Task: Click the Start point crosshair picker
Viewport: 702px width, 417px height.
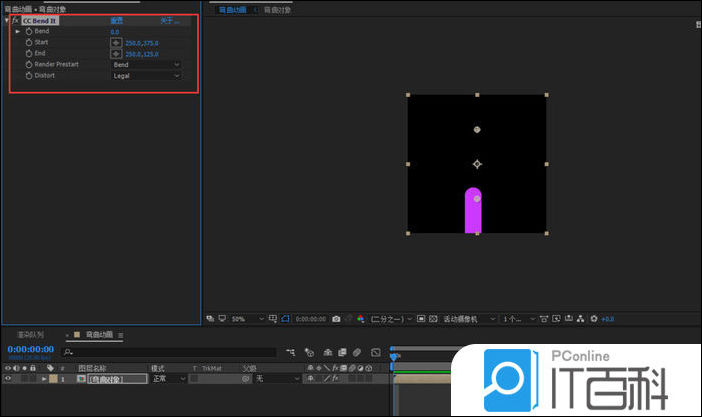Action: tap(116, 43)
